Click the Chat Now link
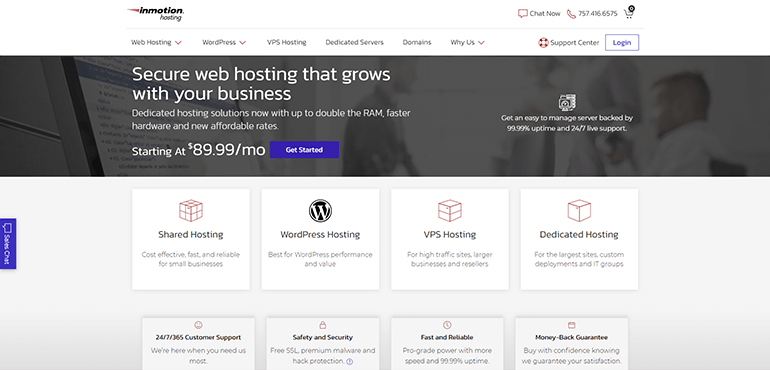The height and width of the screenshot is (370, 770). (x=545, y=14)
